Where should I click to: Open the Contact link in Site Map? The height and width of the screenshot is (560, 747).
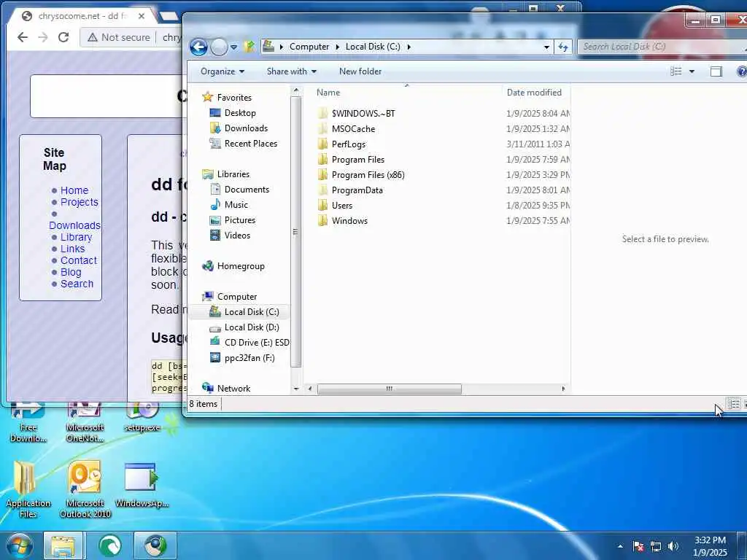pos(78,260)
